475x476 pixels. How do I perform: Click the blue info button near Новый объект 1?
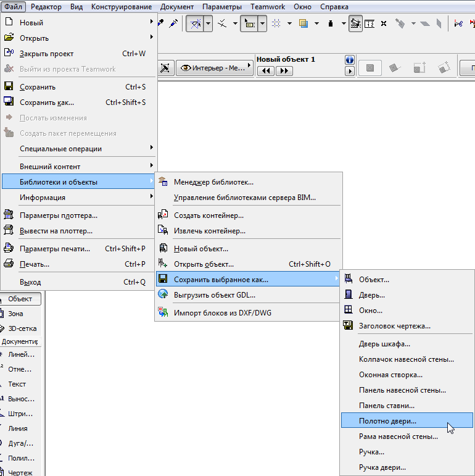point(349,60)
